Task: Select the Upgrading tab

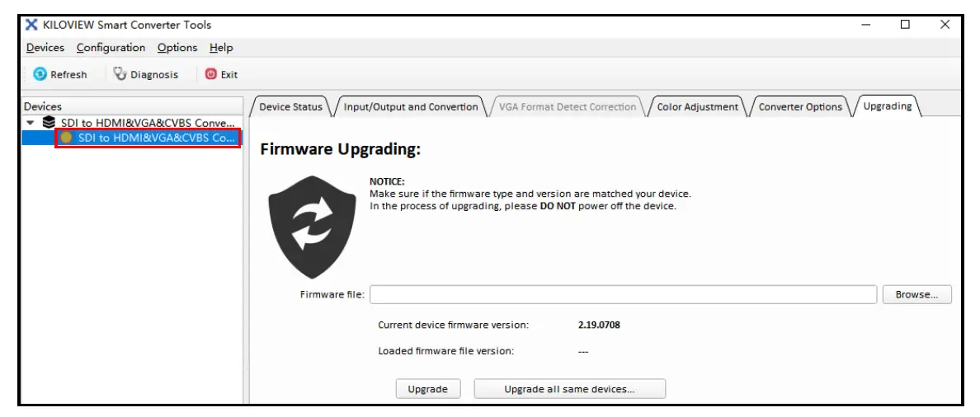Action: 888,106
